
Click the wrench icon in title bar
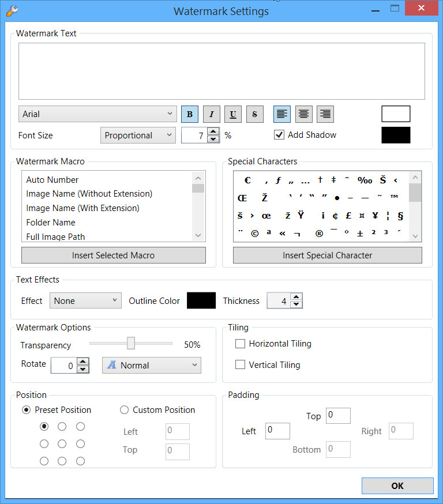pos(12,10)
